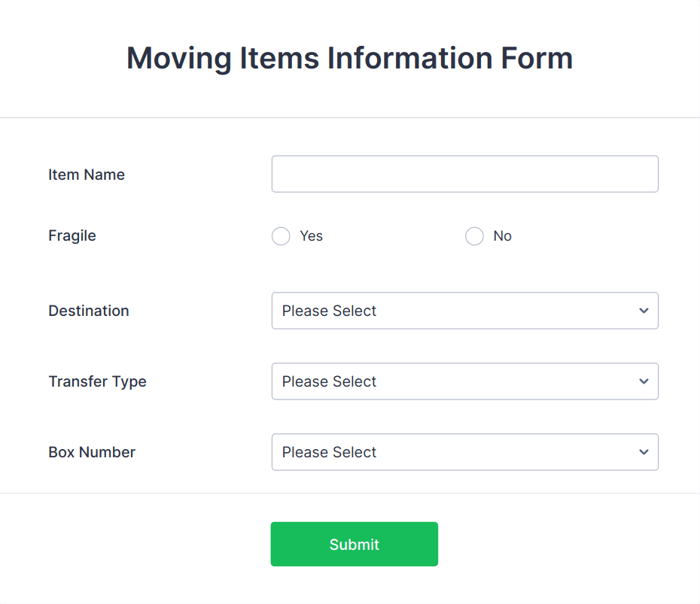Submit the moving items form

[x=354, y=544]
